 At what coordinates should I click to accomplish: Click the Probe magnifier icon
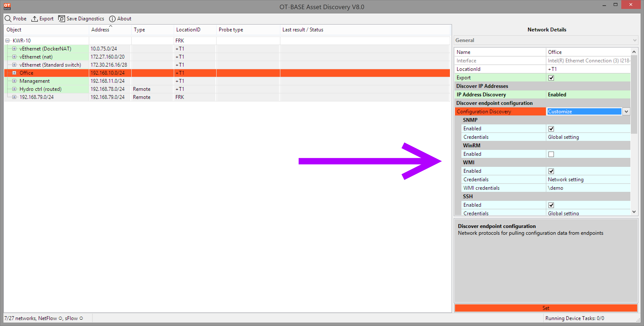[x=8, y=19]
